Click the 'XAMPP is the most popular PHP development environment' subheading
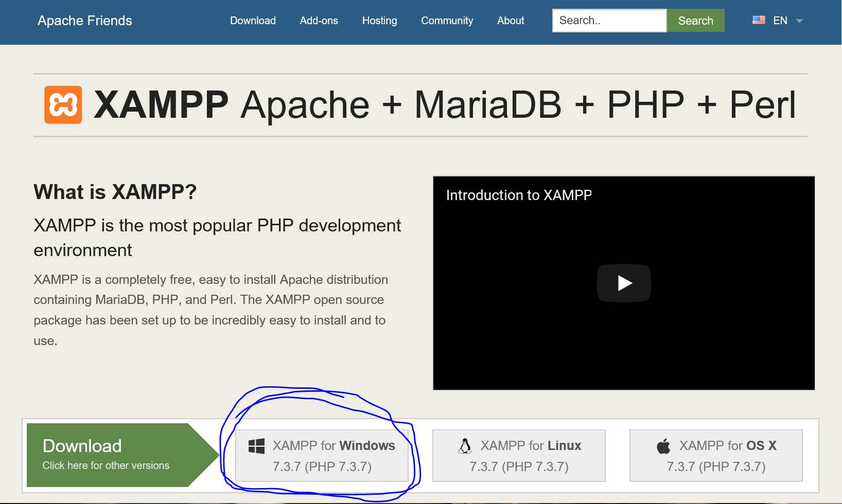 (x=217, y=238)
